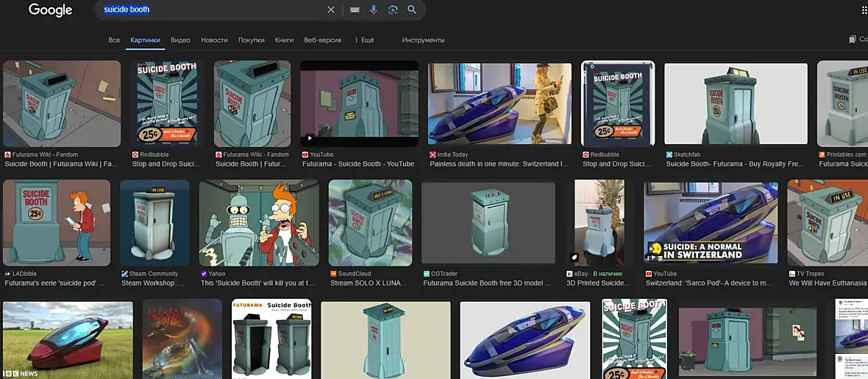
Task: Click 'В наличии' in-stock label on eBay result
Action: tap(608, 274)
